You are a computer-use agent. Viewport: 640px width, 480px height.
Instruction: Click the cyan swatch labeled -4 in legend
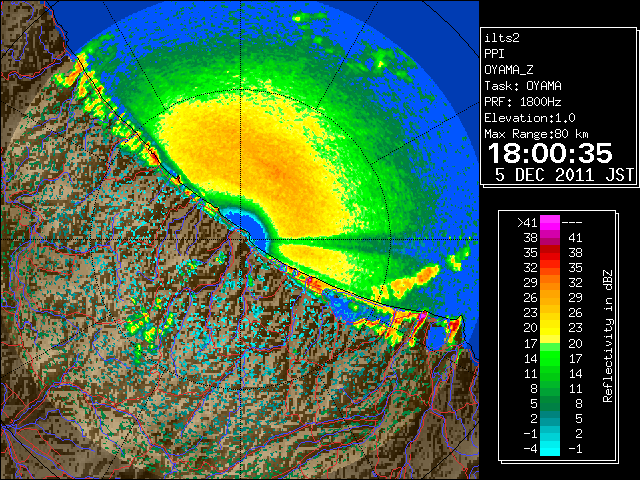(x=549, y=448)
